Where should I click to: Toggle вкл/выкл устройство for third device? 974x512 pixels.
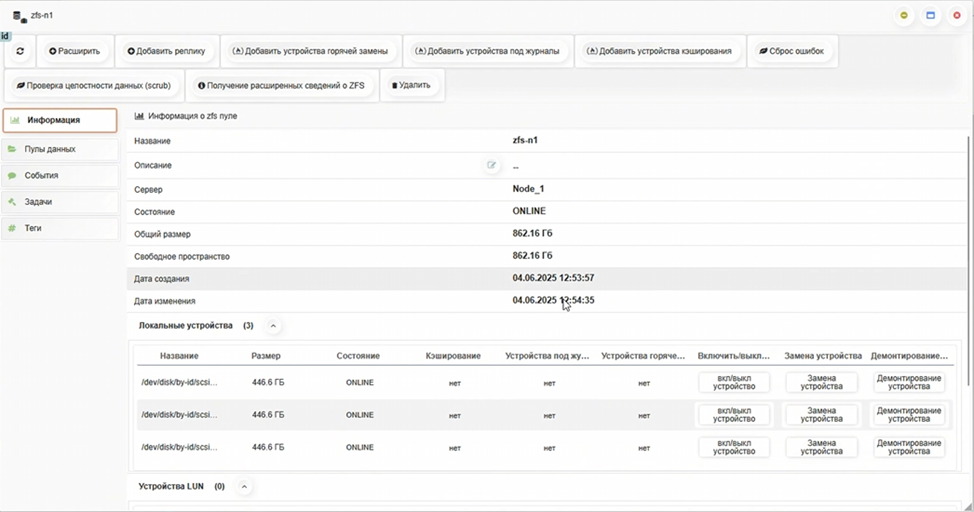point(734,447)
